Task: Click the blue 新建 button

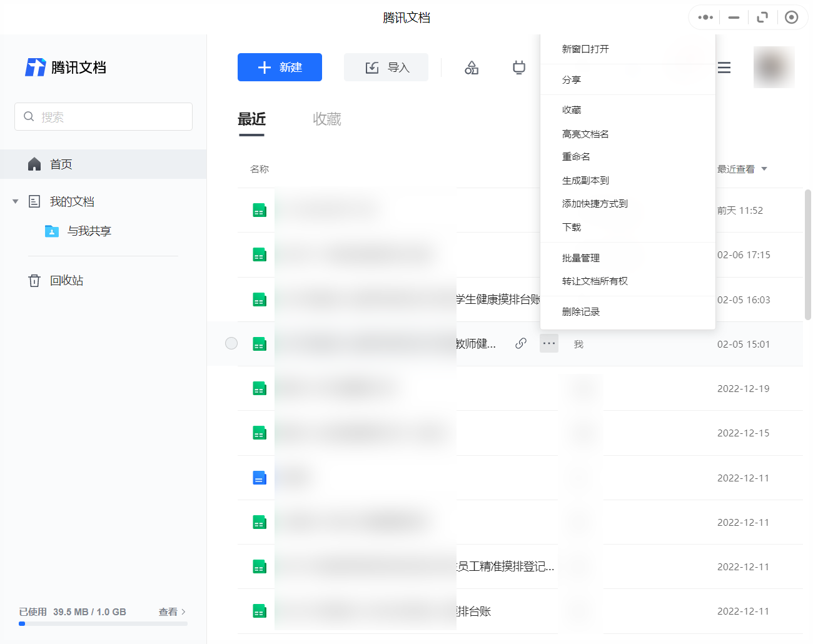Action: (280, 67)
